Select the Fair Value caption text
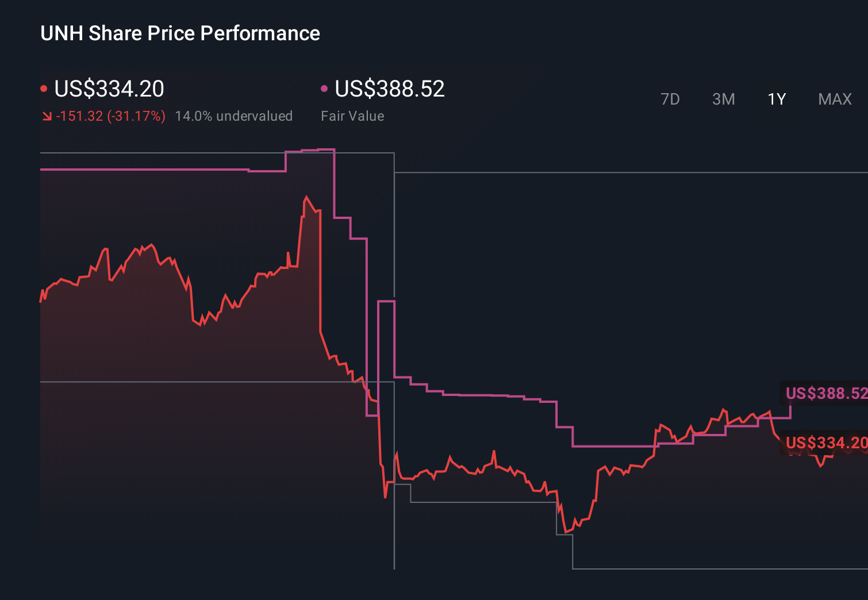The image size is (868, 600). click(352, 116)
